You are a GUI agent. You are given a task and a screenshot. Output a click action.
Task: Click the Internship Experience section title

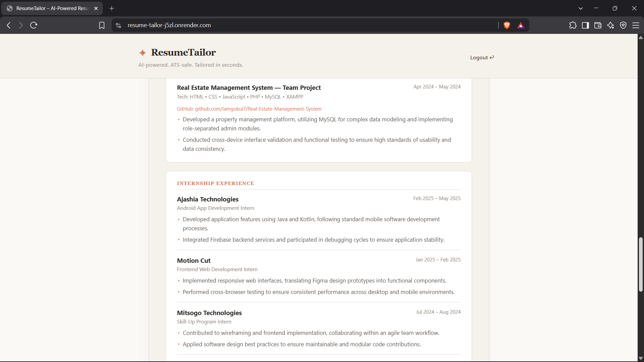215,183
